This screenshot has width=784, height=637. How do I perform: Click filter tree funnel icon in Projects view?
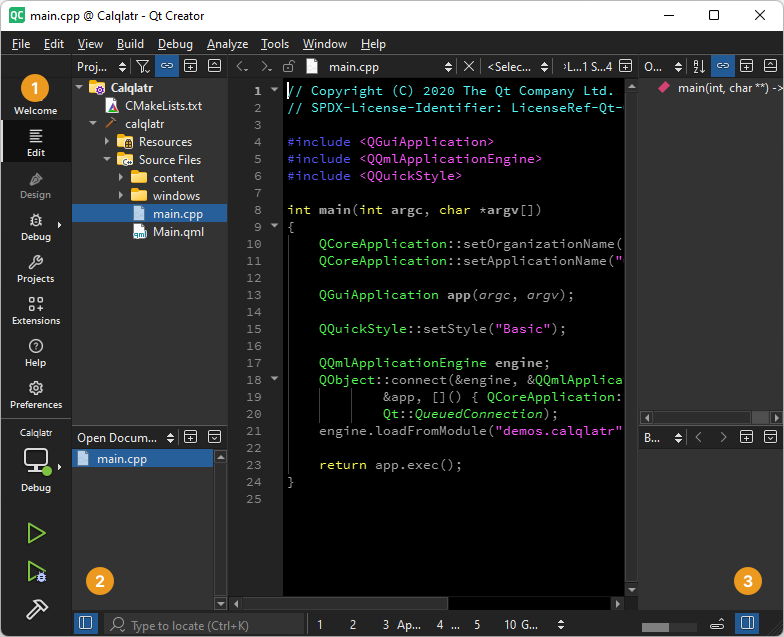[x=143, y=66]
